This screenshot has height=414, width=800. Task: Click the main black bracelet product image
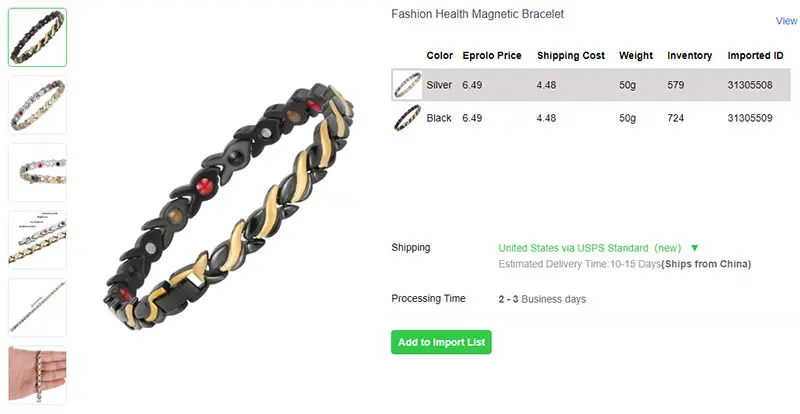(229, 206)
